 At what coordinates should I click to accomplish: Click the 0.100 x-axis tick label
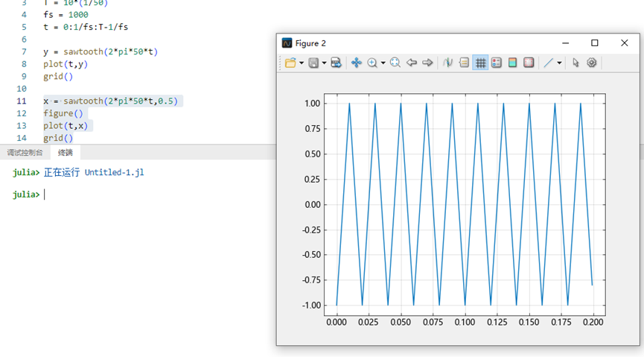tap(465, 322)
